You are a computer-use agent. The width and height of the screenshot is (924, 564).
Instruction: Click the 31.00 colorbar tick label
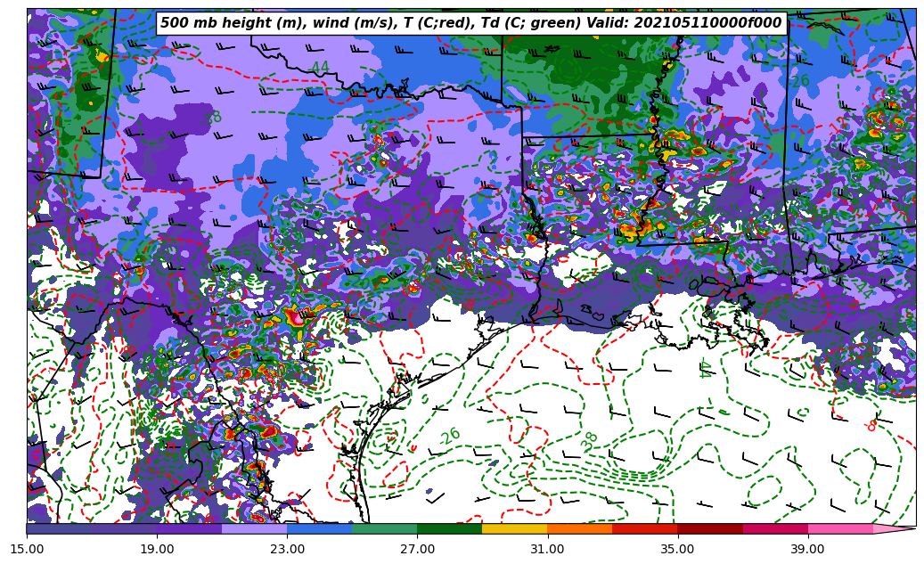[x=547, y=549]
